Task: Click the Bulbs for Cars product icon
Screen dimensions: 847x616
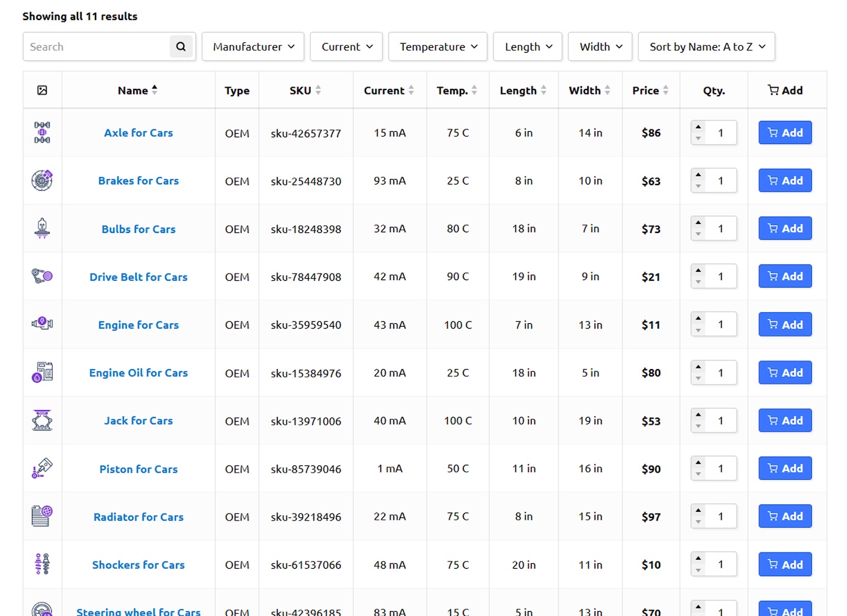Action: [42, 228]
